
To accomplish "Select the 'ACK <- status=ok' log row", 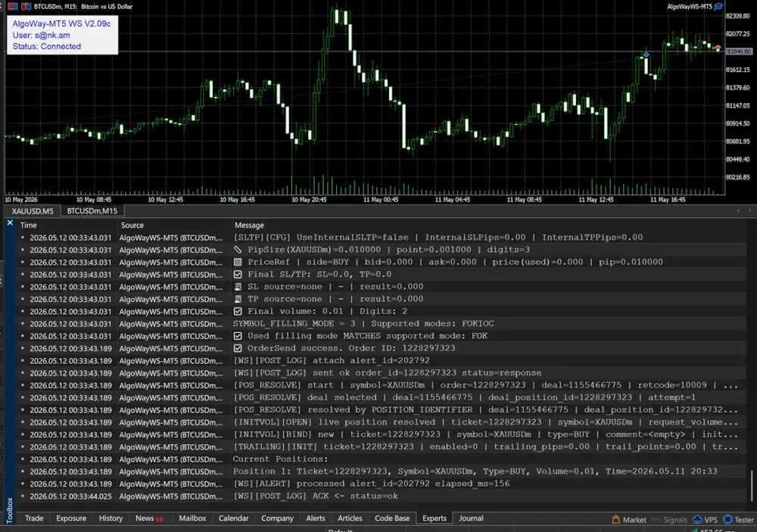I will (x=382, y=496).
